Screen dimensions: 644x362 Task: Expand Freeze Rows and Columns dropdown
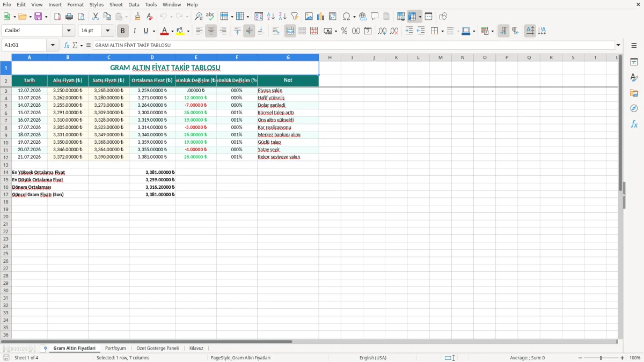click(x=420, y=17)
